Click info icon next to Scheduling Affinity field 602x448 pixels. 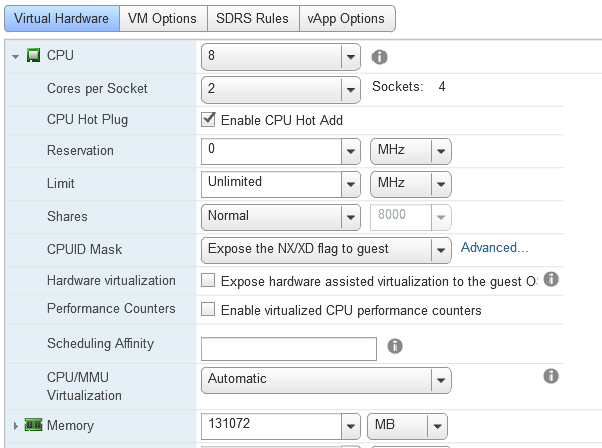tap(395, 346)
